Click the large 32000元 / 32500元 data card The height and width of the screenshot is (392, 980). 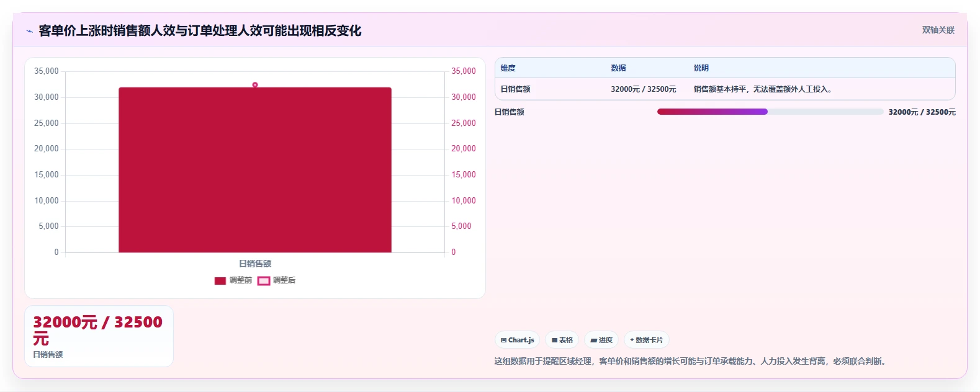[x=99, y=336]
